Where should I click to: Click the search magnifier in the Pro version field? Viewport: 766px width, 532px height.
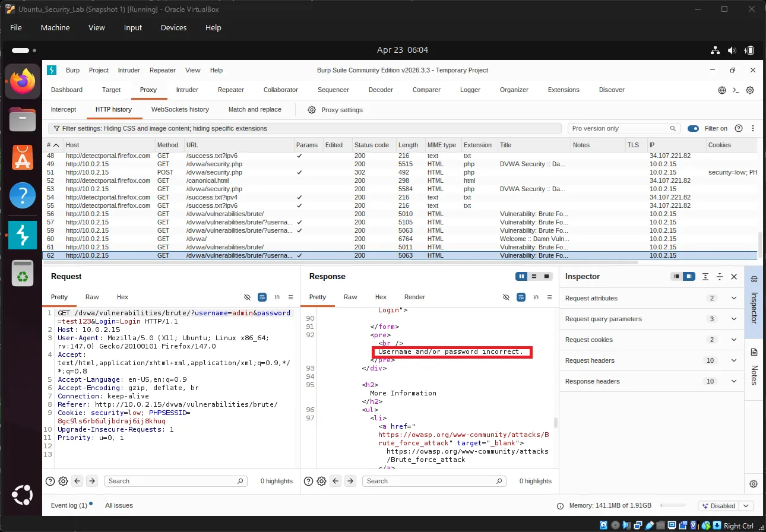coord(673,128)
